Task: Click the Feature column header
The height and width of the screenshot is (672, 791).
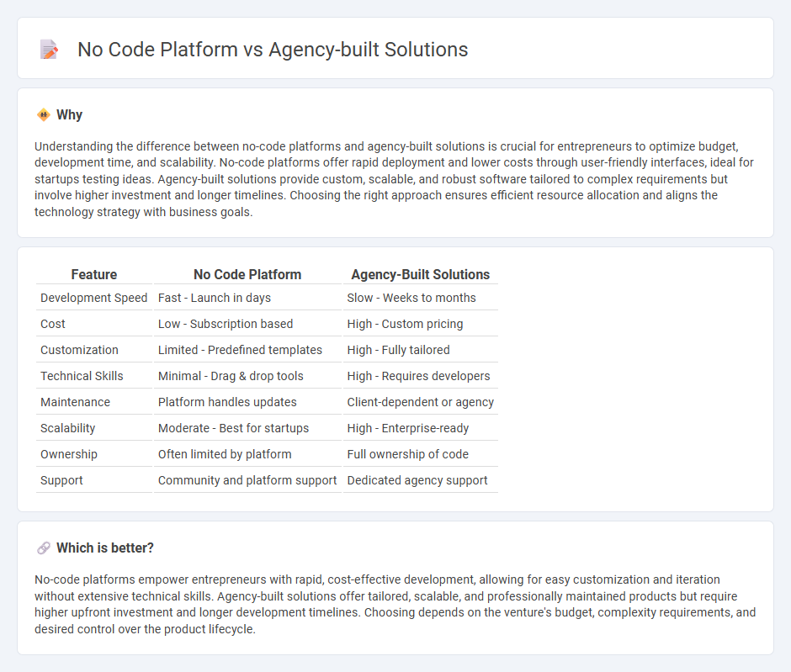Action: pyautogui.click(x=94, y=274)
